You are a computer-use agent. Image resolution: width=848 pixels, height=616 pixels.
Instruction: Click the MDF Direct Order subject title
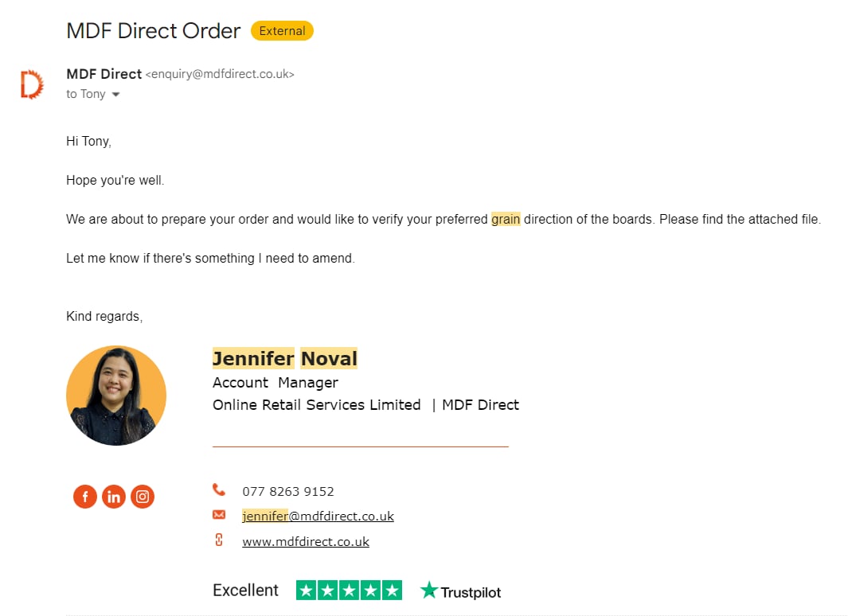tap(154, 31)
